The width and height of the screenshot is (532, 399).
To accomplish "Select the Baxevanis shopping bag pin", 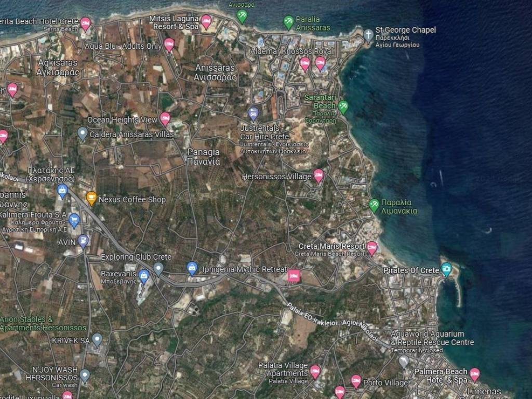I will [x=144, y=276].
